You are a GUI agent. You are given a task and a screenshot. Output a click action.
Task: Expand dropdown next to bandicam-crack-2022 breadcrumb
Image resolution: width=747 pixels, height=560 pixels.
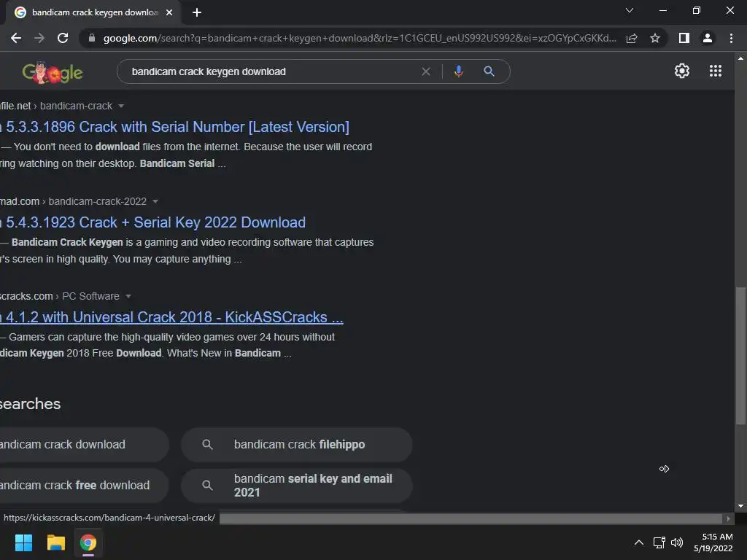tap(155, 202)
